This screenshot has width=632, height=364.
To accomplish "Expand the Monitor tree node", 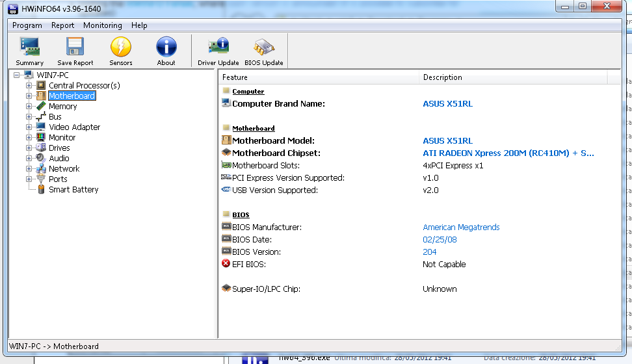I will pyautogui.click(x=29, y=137).
